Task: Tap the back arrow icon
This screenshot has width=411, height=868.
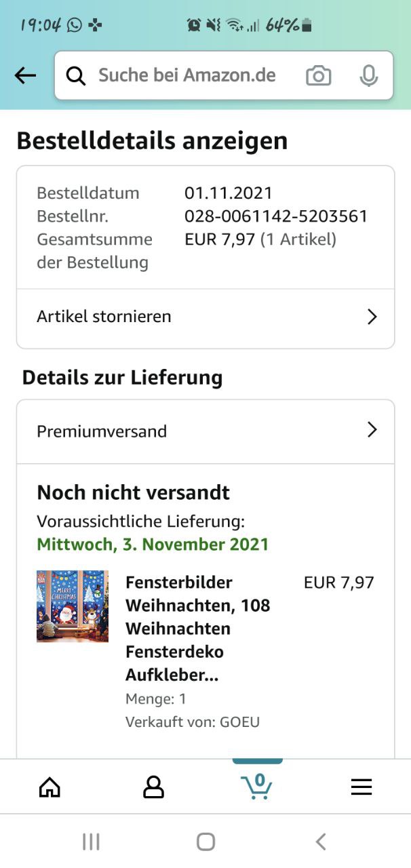Action: (x=25, y=75)
